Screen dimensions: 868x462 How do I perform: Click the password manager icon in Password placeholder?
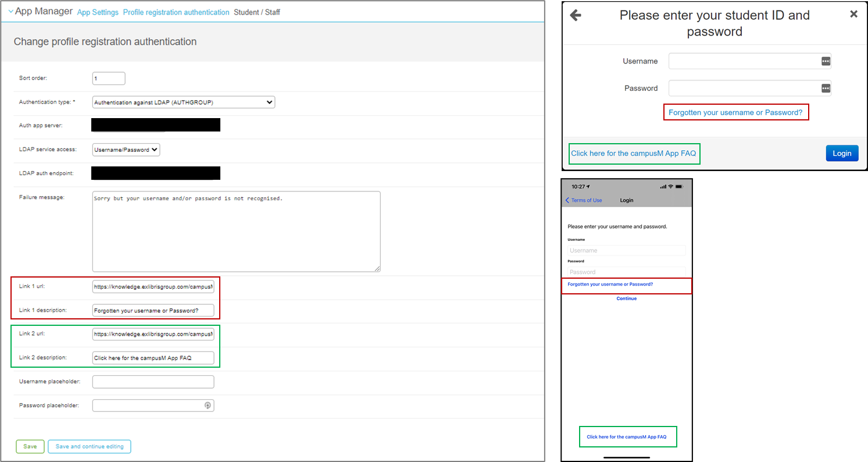pos(208,406)
